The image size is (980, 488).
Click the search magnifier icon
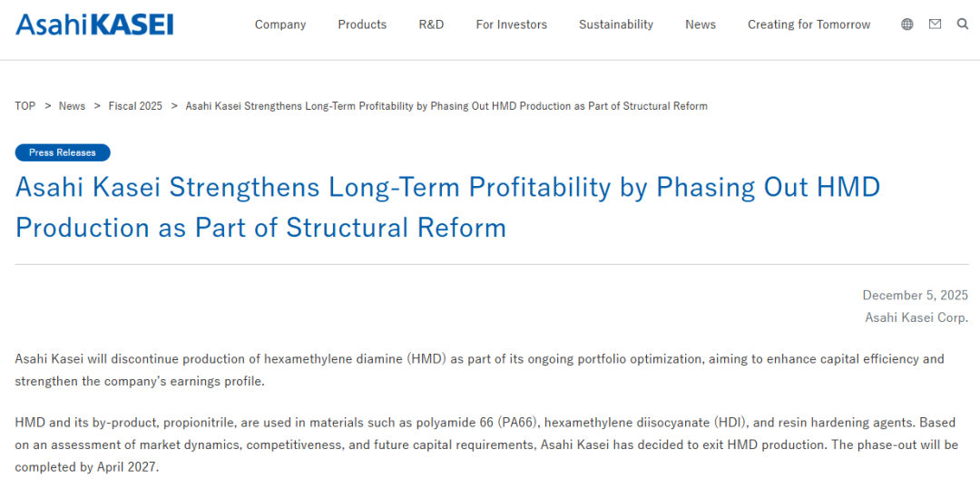tap(963, 24)
